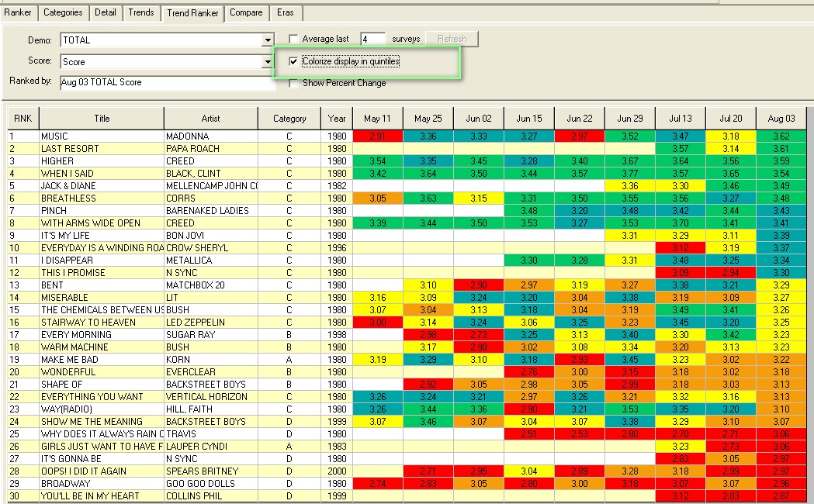Click BARENAKED LADIES artist cell
814x504 pixels.
[x=211, y=211]
